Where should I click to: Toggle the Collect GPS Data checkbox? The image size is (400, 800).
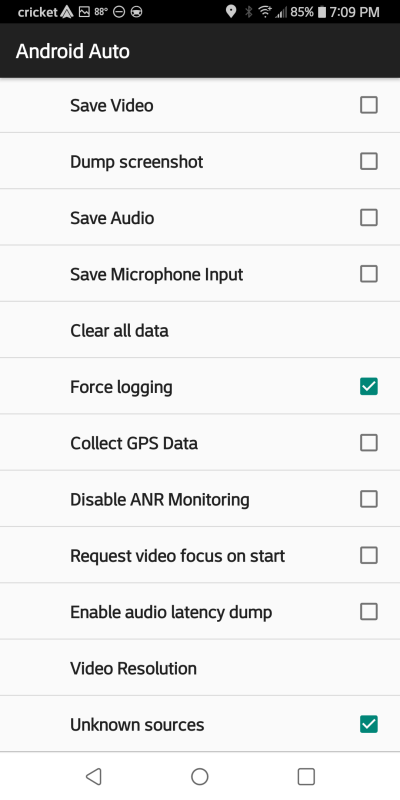pyautogui.click(x=369, y=443)
